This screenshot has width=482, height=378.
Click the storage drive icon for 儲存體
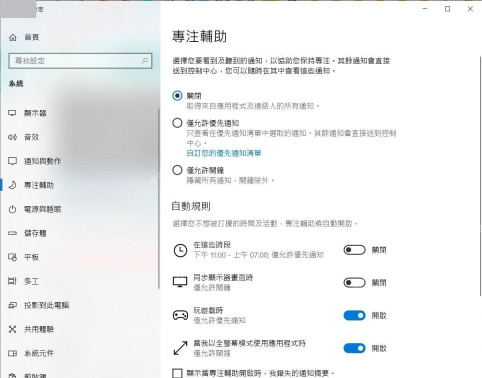pos(12,233)
